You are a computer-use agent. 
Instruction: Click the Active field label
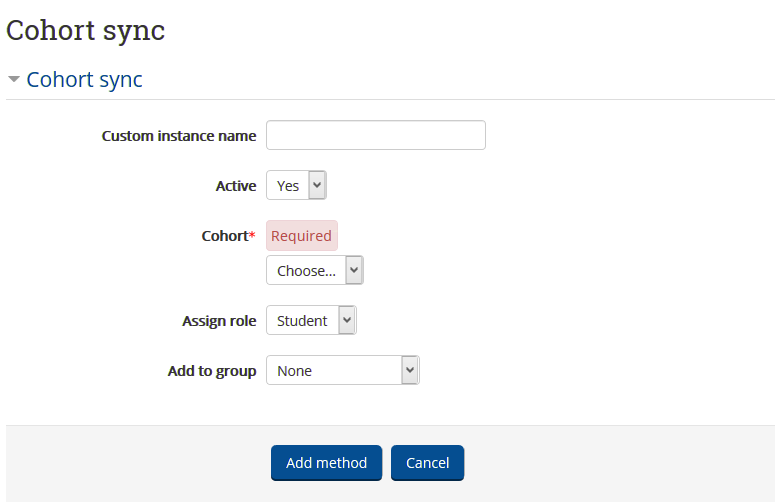[236, 186]
